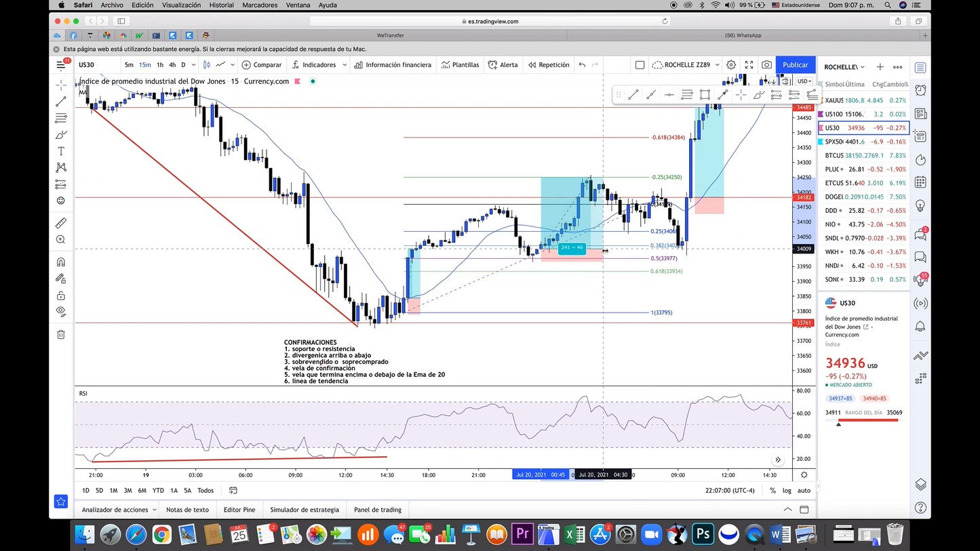Toggle lock all drawing tools
980x551 pixels.
(x=61, y=295)
